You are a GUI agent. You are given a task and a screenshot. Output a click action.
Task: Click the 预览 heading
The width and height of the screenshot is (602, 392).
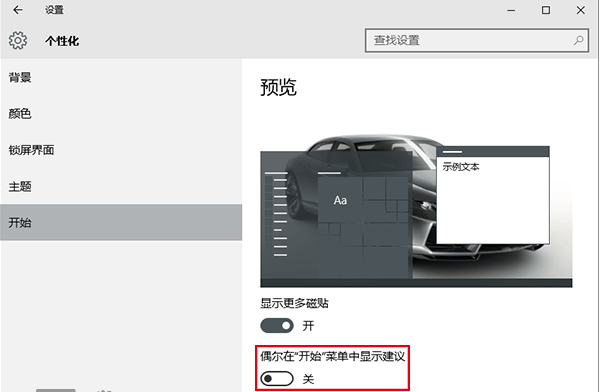(x=278, y=87)
